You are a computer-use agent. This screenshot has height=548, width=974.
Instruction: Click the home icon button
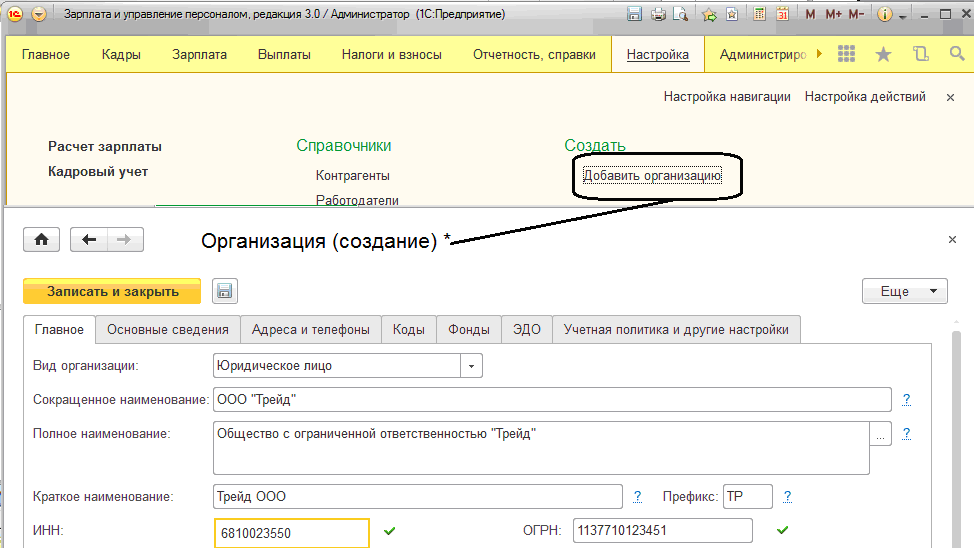click(x=41, y=240)
